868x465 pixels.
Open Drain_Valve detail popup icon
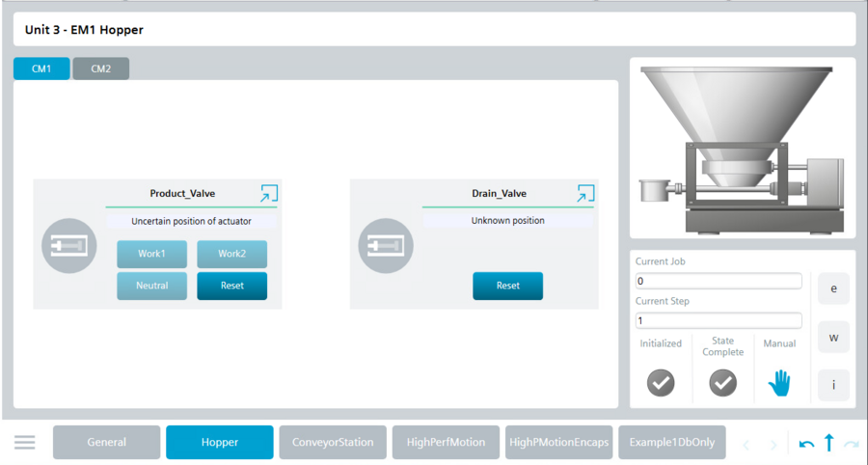tap(585, 193)
